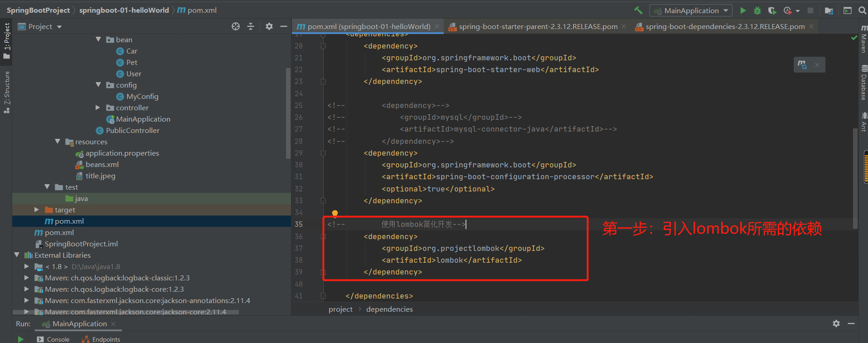Click the grey Stop square button

810,10
